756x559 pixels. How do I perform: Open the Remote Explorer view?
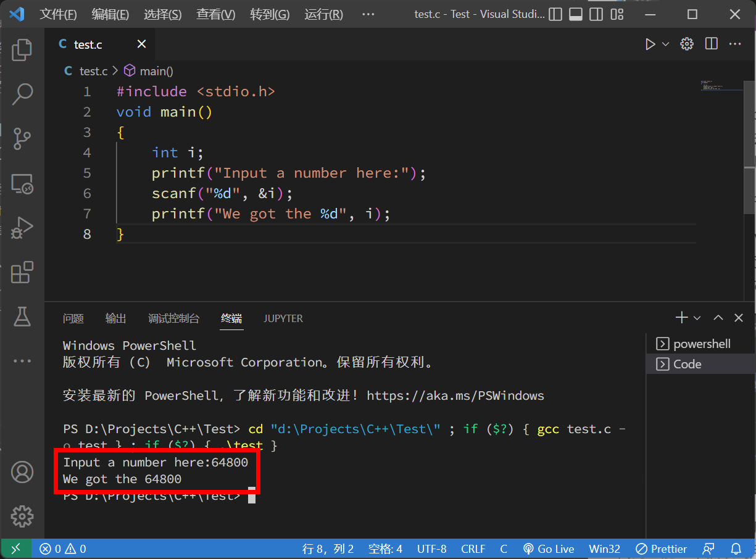(22, 183)
